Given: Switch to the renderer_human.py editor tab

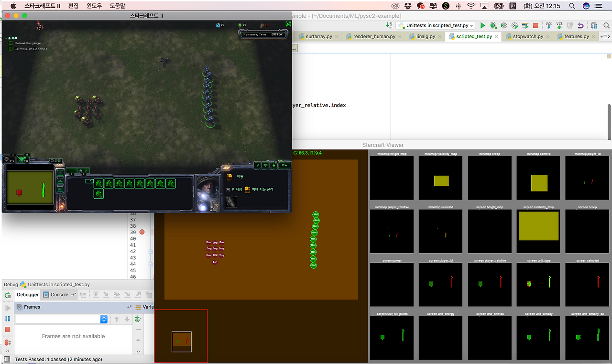Looking at the screenshot, I should 374,36.
